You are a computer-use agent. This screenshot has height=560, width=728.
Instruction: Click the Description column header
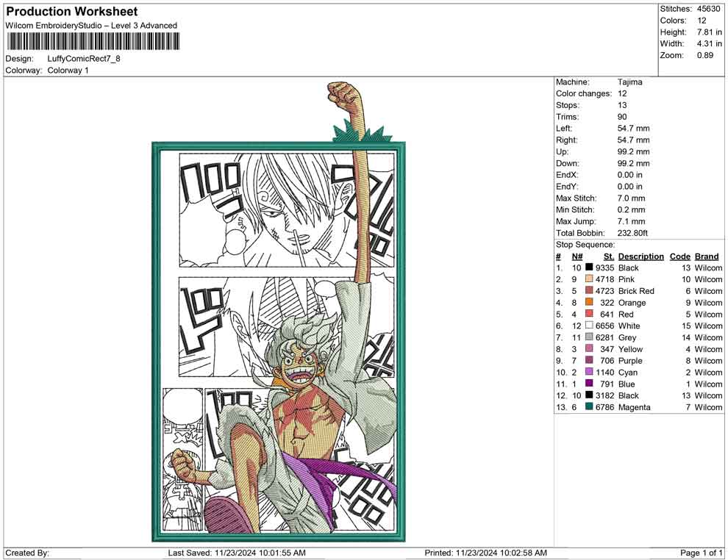[640, 256]
